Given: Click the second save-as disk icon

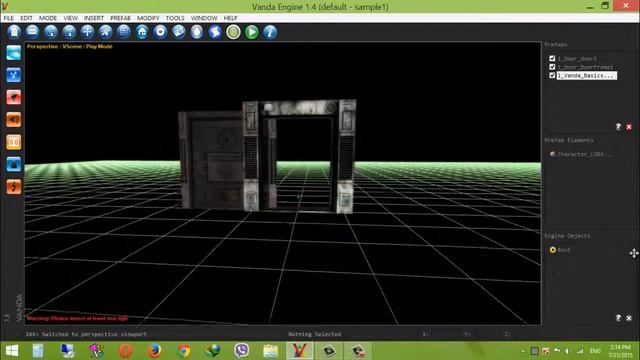Looking at the screenshot, I should (69, 32).
